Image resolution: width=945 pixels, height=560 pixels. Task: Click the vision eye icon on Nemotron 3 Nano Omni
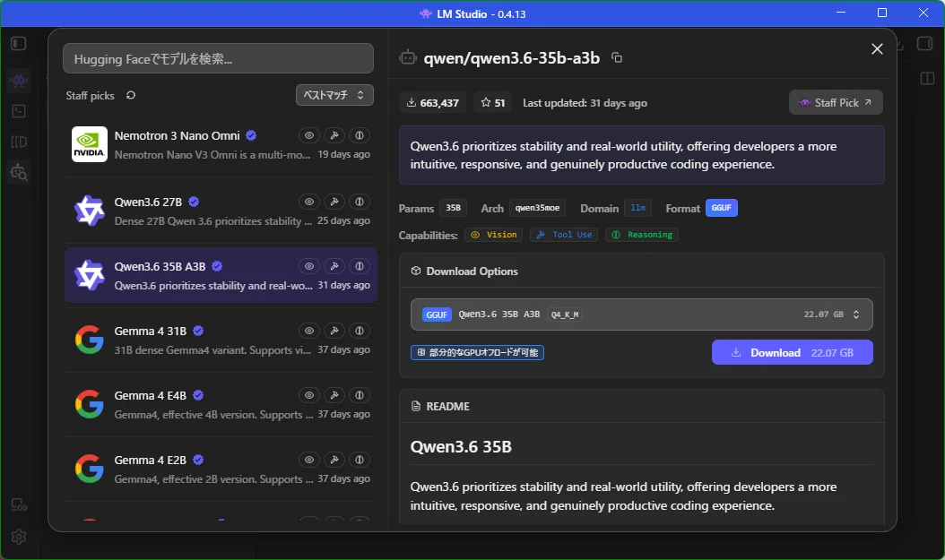pos(309,135)
